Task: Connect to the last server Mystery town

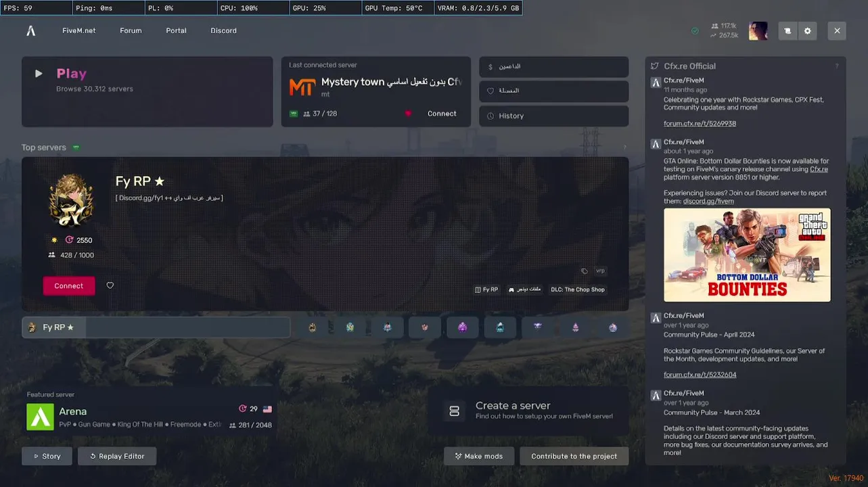Action: 442,114
